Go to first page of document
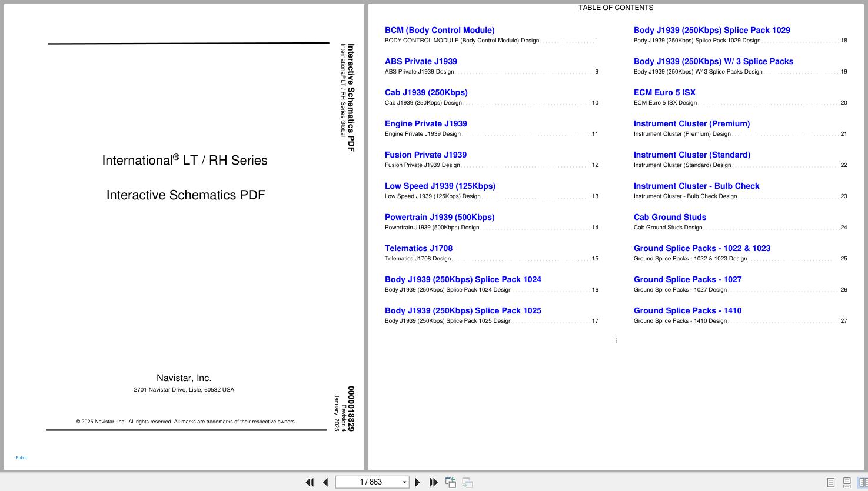Screen dimensions: 868x491 point(310,482)
